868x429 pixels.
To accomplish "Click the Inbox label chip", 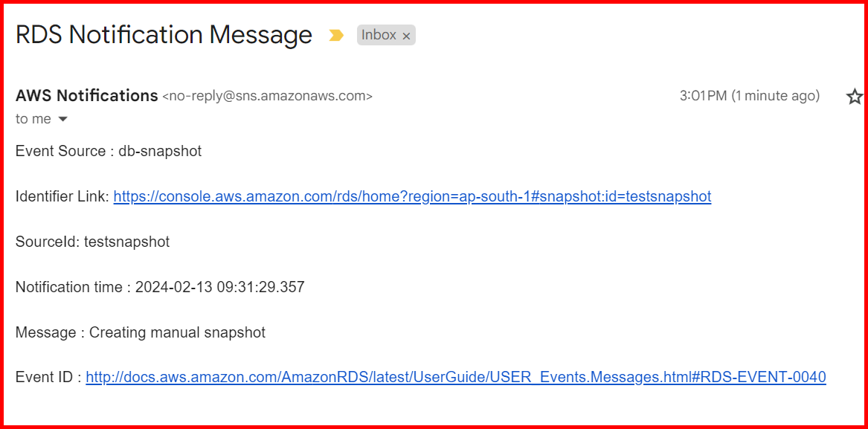I will click(x=379, y=35).
